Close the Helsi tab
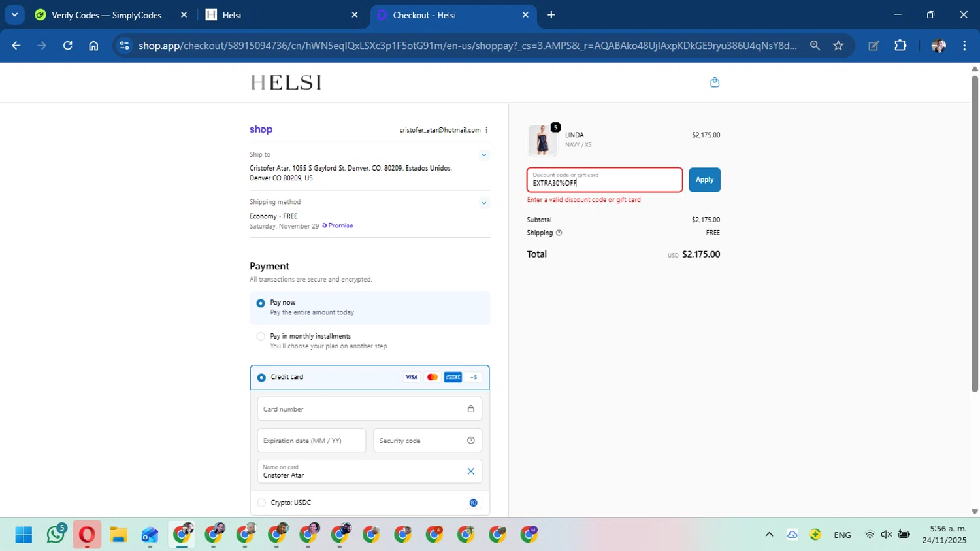The width and height of the screenshot is (980, 551). tap(355, 15)
